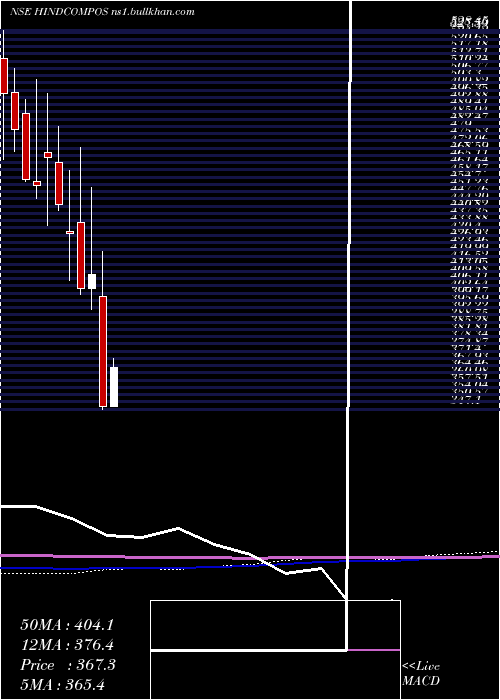Click the last white candlestick body
Screen dimensions: 500x700
pyautogui.click(x=114, y=387)
